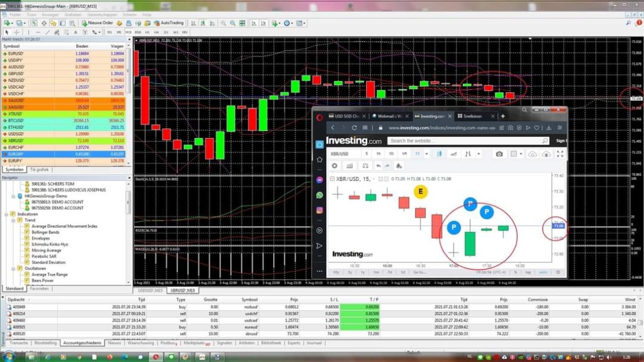Choose the M15 timeframe button
Screen dimensions: 644x362
(x=129, y=32)
